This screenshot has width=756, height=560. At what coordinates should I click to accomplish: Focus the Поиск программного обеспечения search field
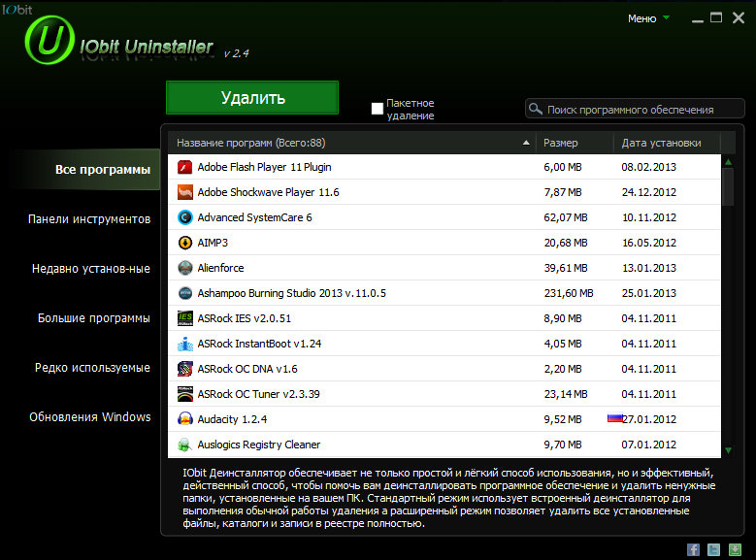pos(635,109)
